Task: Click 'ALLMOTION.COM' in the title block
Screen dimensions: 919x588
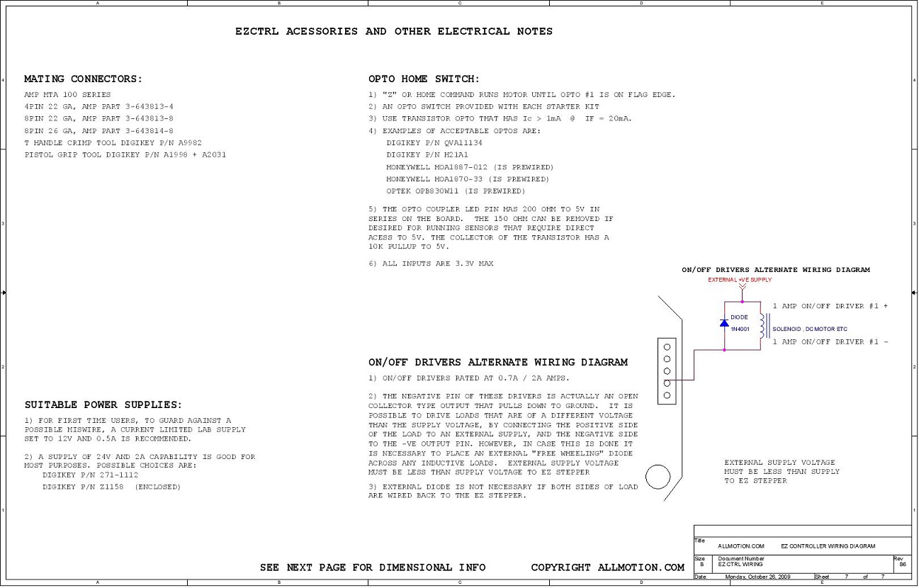Action: [x=741, y=546]
